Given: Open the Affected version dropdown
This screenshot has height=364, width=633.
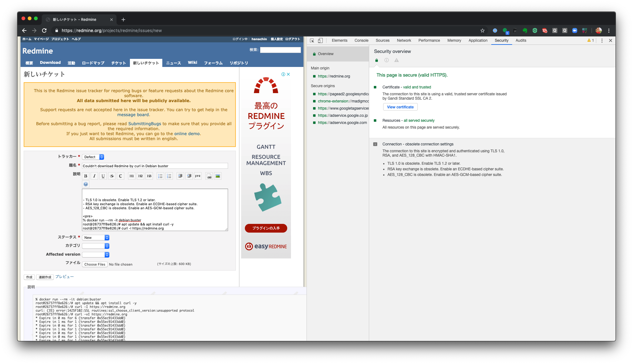Looking at the screenshot, I should 96,255.
